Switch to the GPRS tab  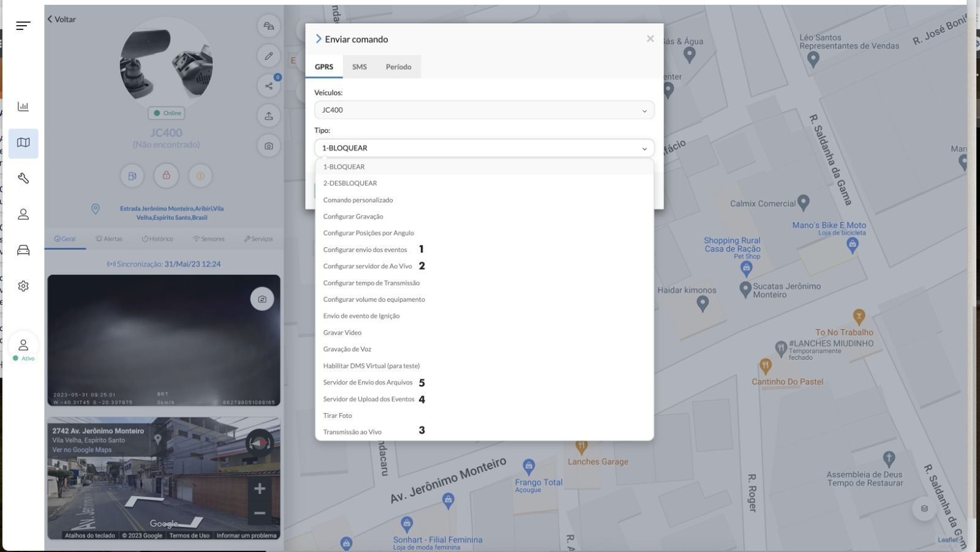(x=324, y=67)
